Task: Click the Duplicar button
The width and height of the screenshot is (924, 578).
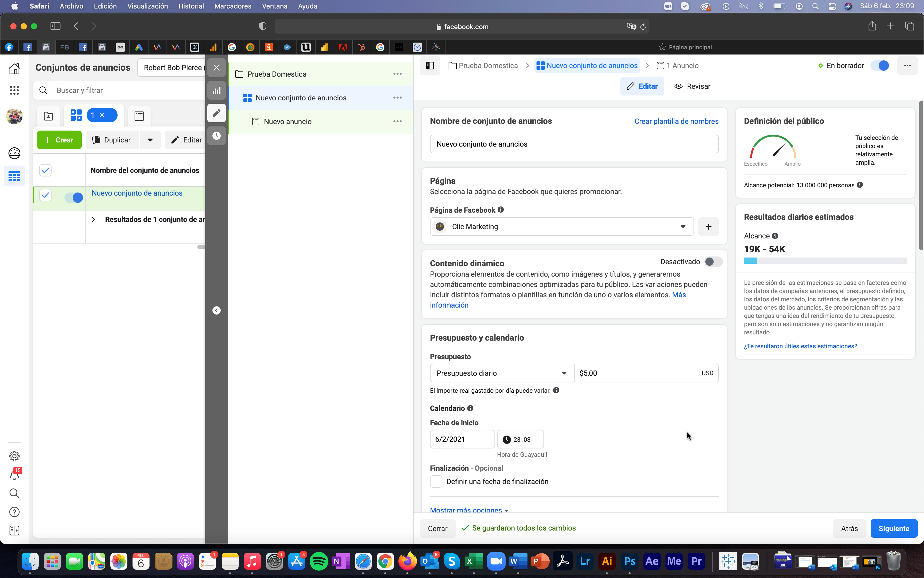Action: click(112, 140)
